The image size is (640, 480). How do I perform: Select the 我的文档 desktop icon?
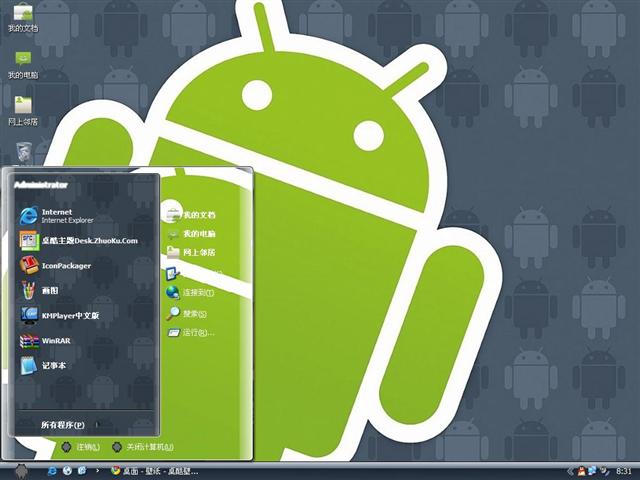pyautogui.click(x=23, y=18)
